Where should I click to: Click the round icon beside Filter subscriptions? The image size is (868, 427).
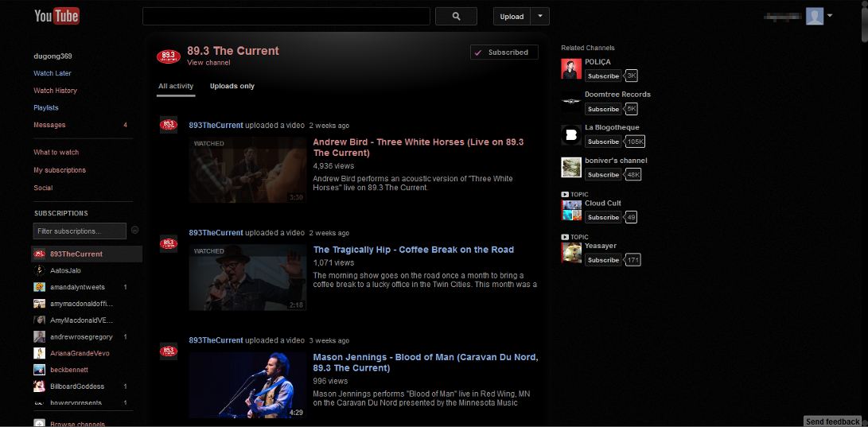[135, 230]
